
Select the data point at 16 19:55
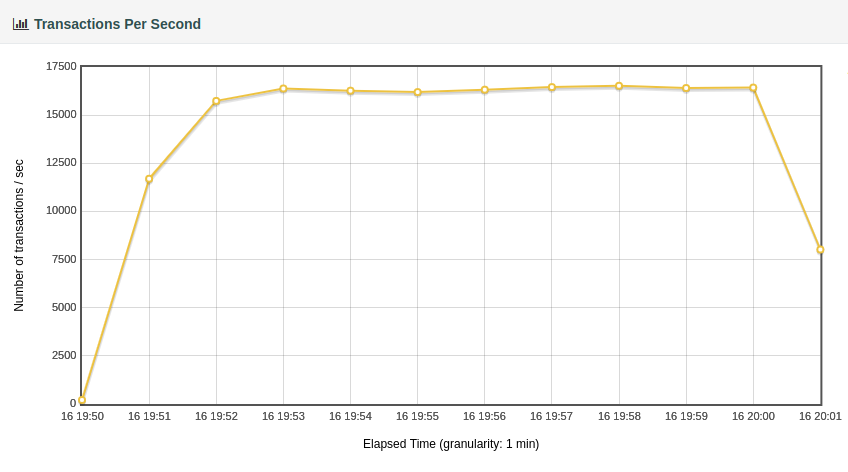click(418, 92)
